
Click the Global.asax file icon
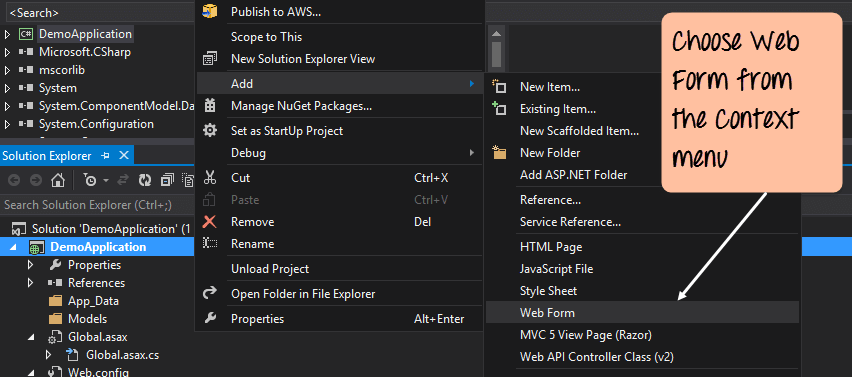pos(55,337)
